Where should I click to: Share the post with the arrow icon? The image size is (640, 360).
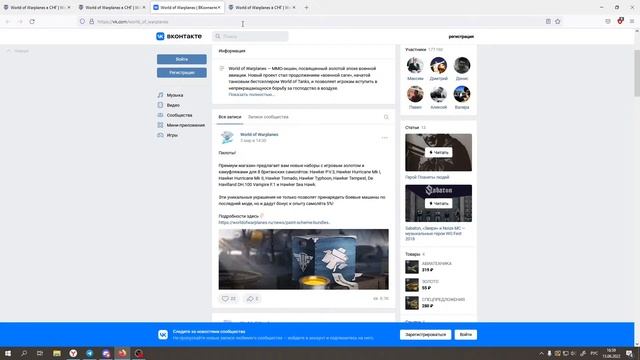pos(253,299)
